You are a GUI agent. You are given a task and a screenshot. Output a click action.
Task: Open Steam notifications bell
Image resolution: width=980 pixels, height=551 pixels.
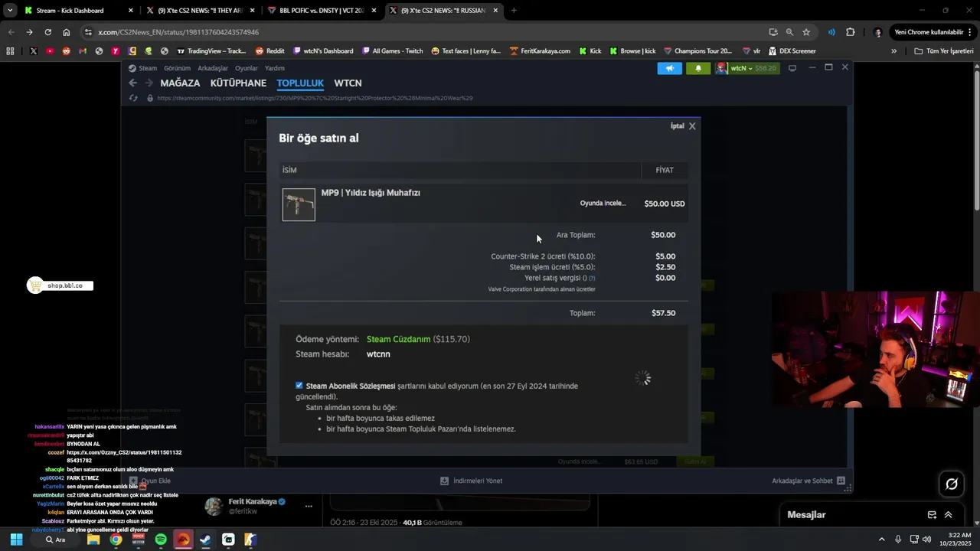tap(698, 68)
